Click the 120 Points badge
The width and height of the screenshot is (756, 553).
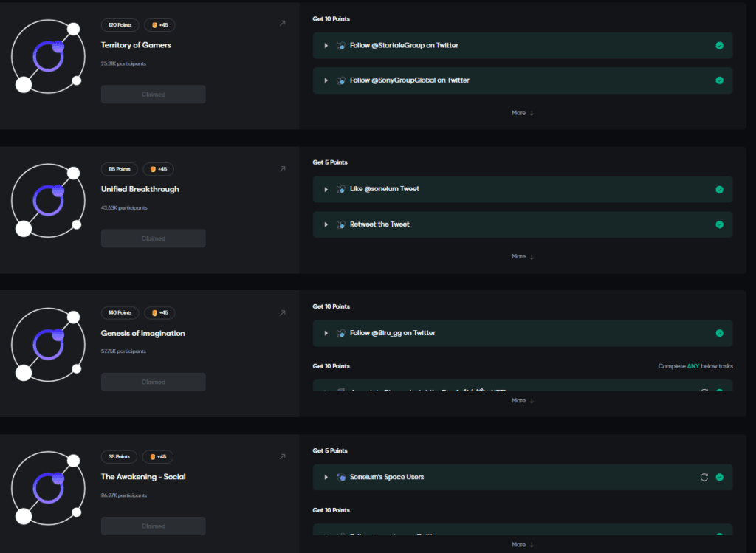120,25
